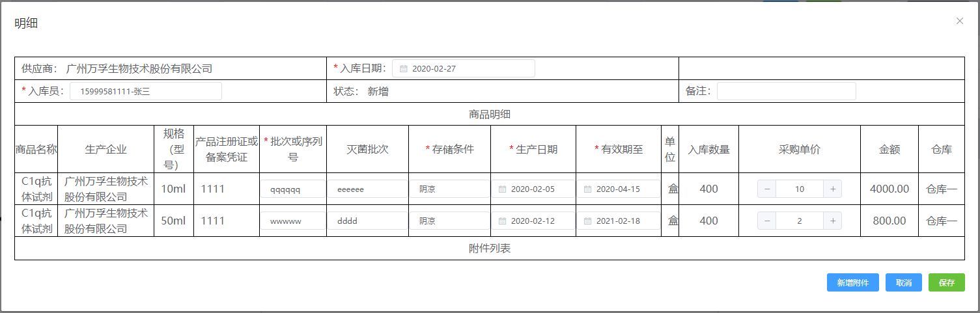
Task: Open 存储条件 field in the second row
Action: click(449, 221)
